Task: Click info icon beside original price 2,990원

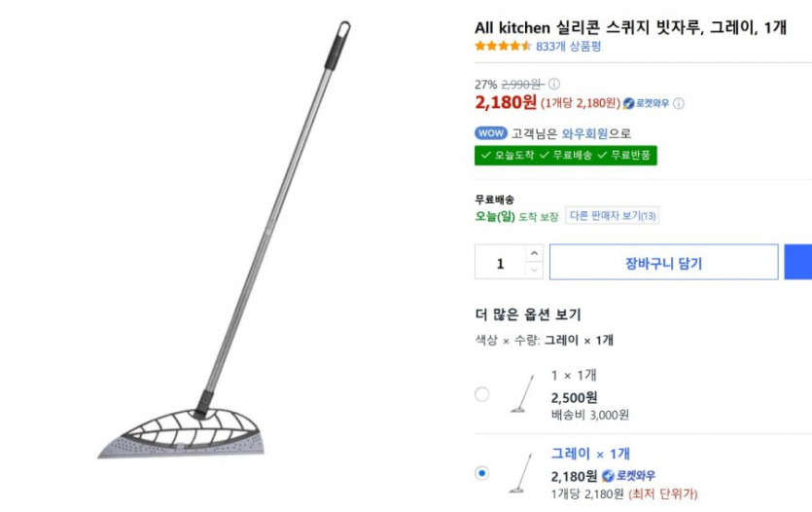Action: pyautogui.click(x=554, y=84)
